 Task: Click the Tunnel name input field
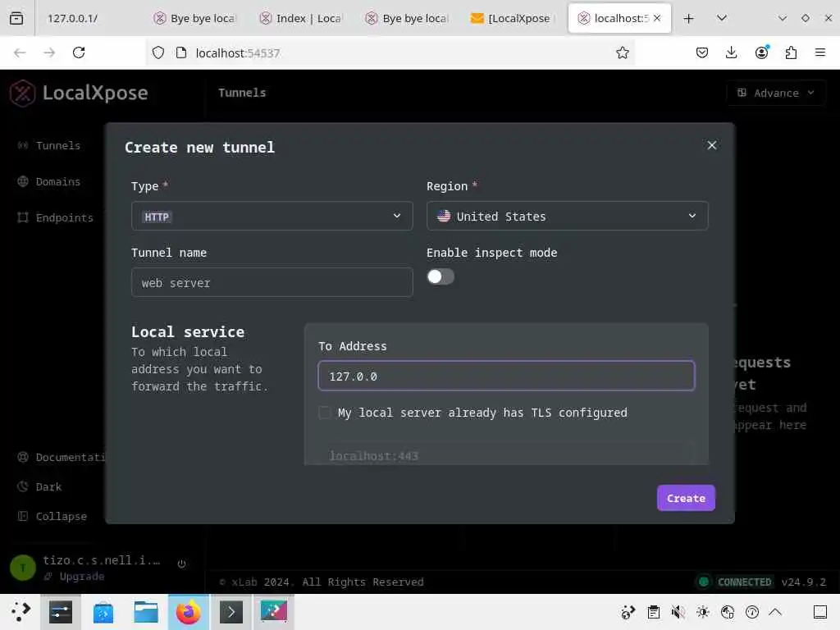[272, 282]
